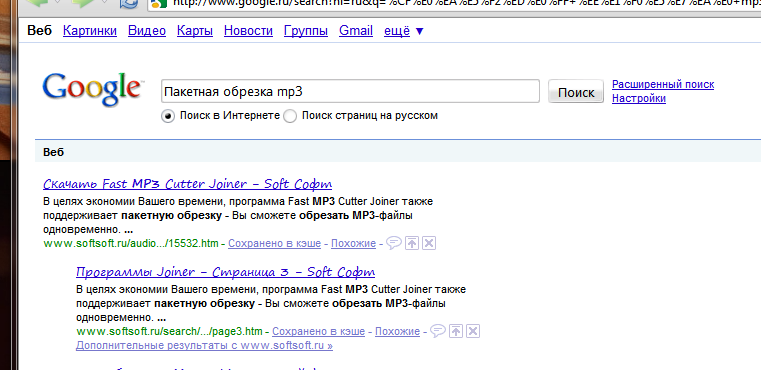Open the result 'Скачать Fast MP3 Cutter Joiner – Soft Софт'
Viewport: 761px width, 370px height.
187,184
